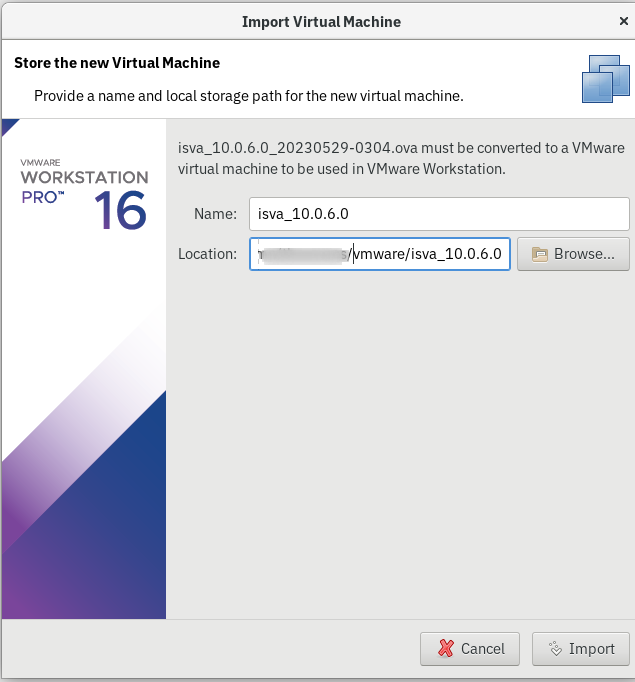
Task: Click the blurred portion of the location path
Action: click(302, 254)
